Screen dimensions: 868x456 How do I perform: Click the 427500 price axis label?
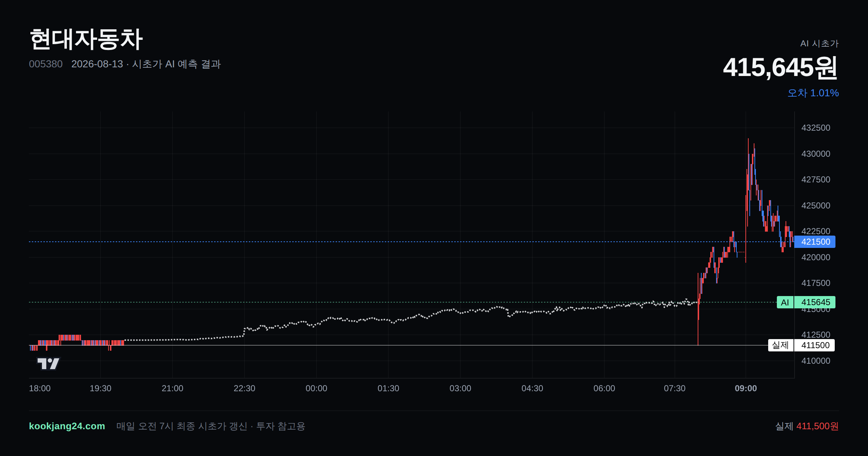(816, 180)
